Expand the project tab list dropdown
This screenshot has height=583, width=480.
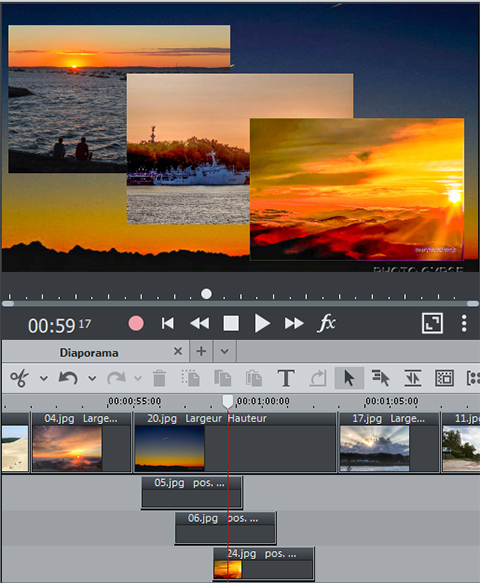point(224,351)
